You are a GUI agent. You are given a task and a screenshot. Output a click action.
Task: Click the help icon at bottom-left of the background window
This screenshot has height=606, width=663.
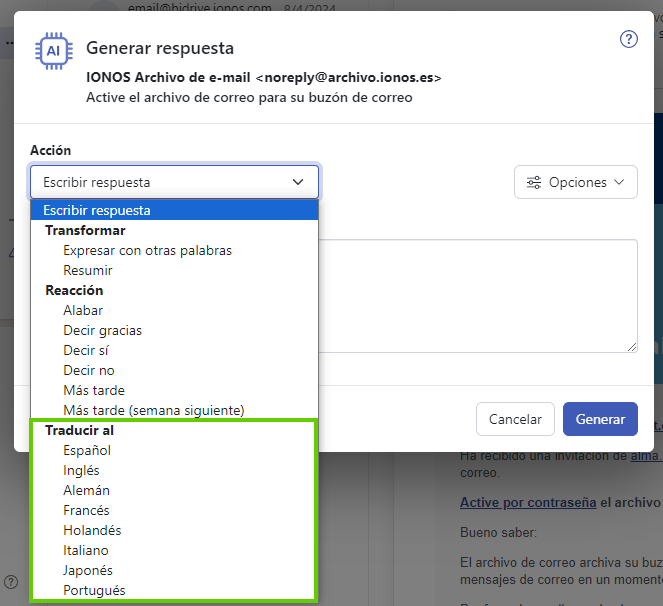pyautogui.click(x=11, y=582)
